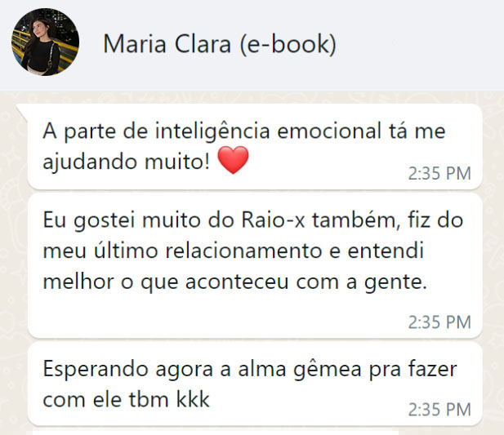The image size is (504, 435).
Task: Click the word "emocional" in the first message
Action: click(x=329, y=131)
